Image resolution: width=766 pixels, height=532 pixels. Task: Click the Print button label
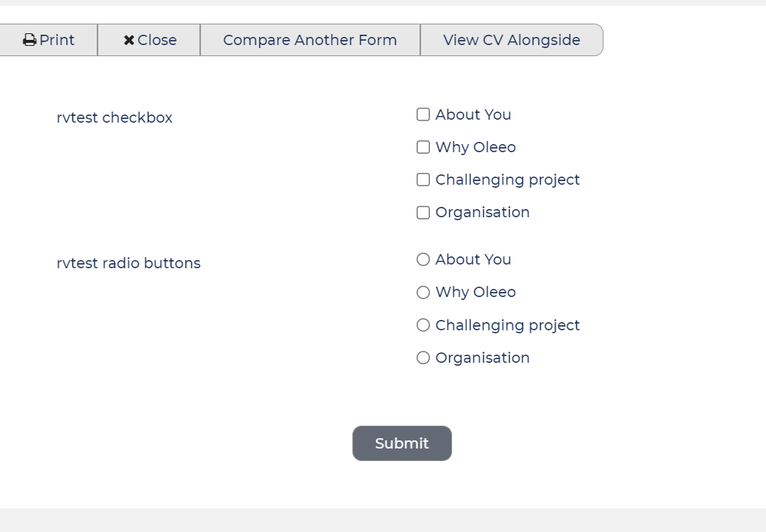[x=57, y=40]
